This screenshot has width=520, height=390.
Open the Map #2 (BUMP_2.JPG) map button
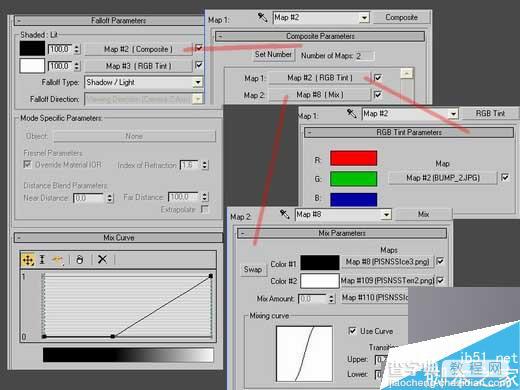click(443, 178)
